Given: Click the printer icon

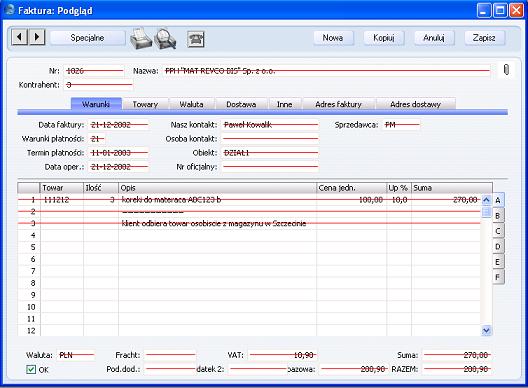Looking at the screenshot, I should coord(141,38).
